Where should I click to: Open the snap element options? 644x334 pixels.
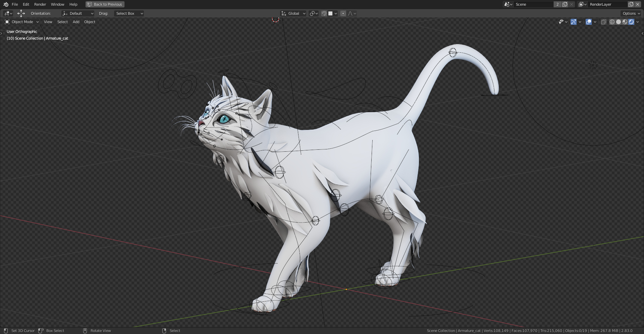point(333,13)
